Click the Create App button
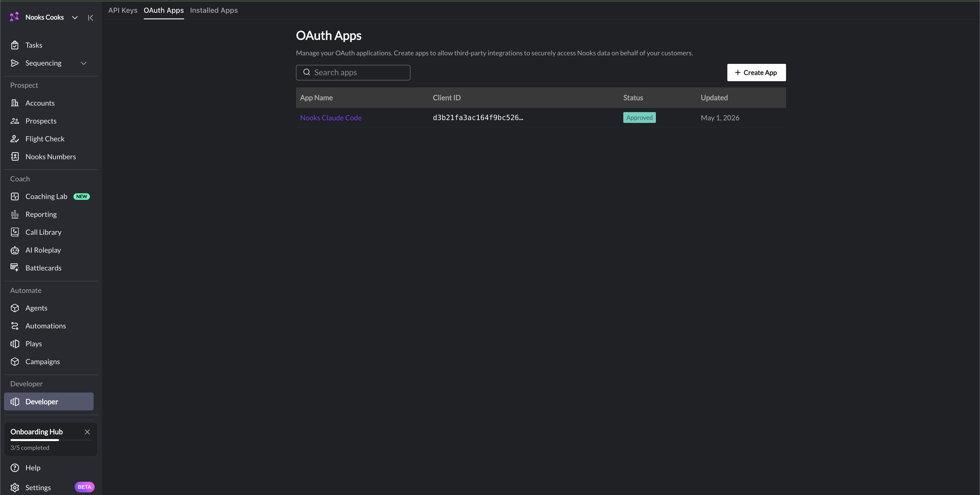 (x=756, y=72)
